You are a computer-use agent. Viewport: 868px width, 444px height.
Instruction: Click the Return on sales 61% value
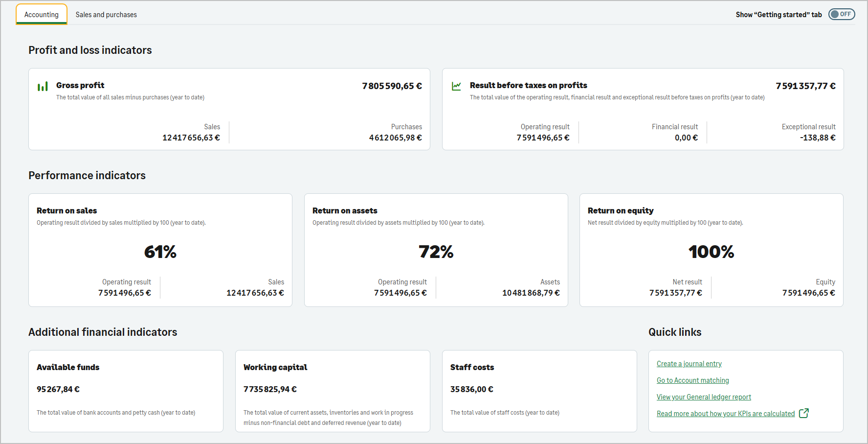[160, 252]
